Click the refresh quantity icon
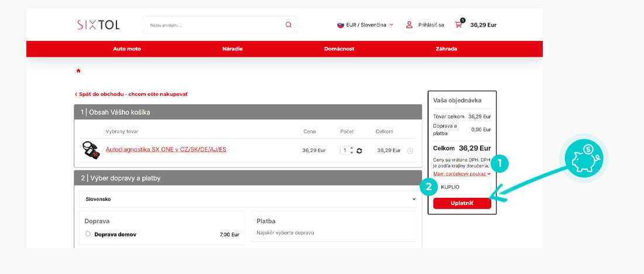Screen dimensions: 644x274 tap(359, 151)
